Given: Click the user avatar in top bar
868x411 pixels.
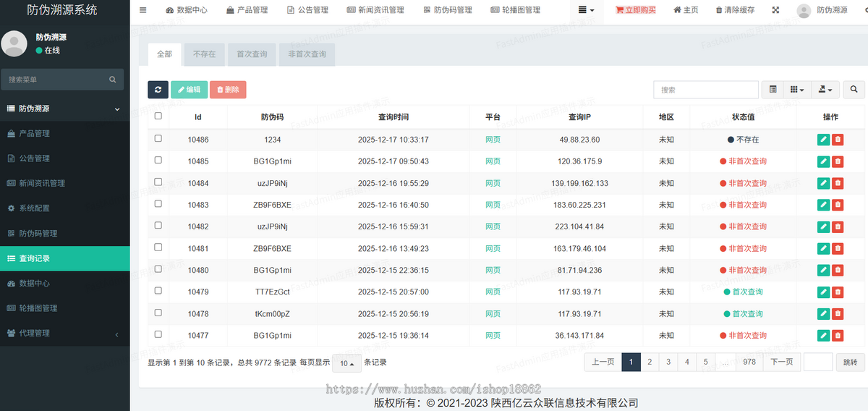Looking at the screenshot, I should click(804, 10).
